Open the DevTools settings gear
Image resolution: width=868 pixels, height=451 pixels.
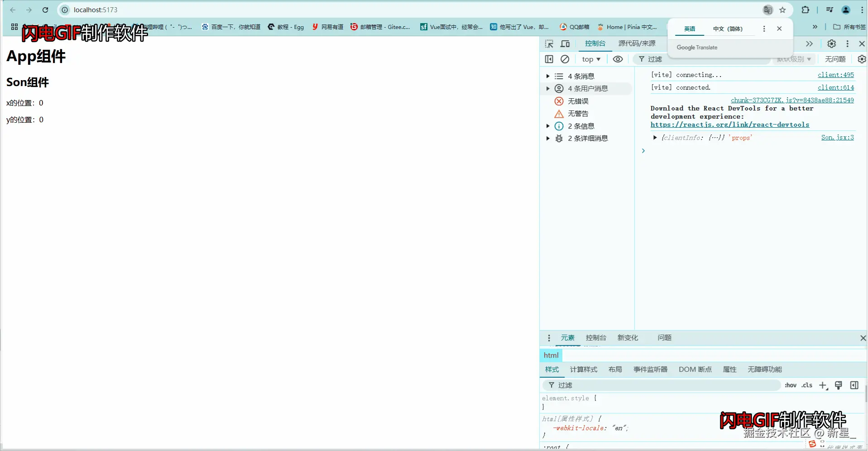point(831,44)
